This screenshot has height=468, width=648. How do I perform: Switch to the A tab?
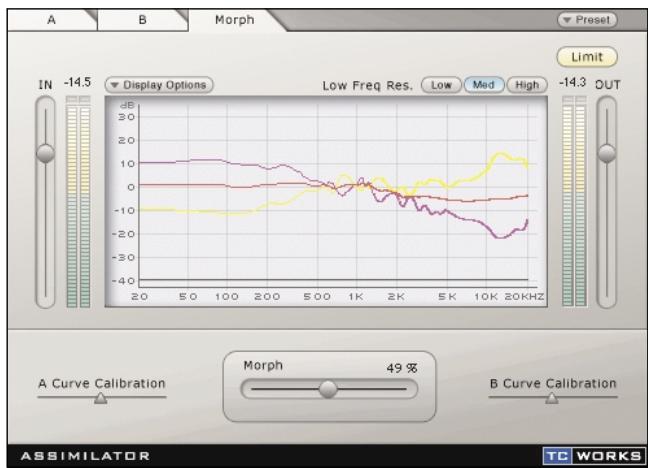[52, 20]
